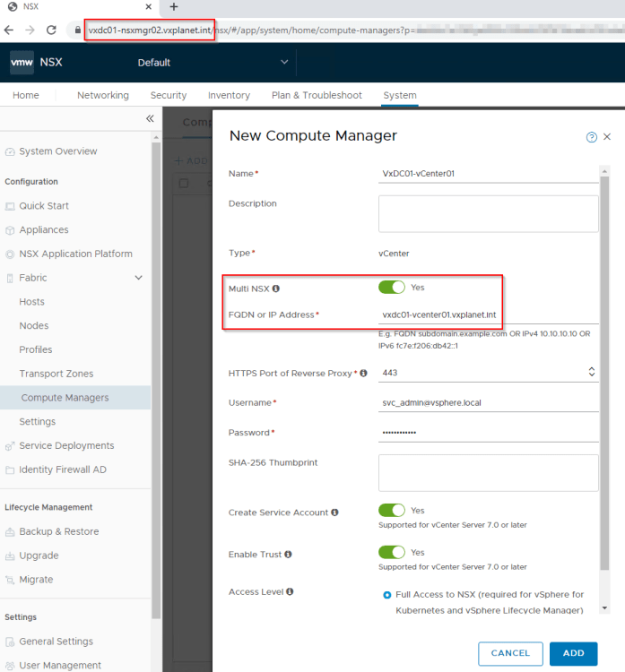Click the browser reload icon

coord(51,30)
